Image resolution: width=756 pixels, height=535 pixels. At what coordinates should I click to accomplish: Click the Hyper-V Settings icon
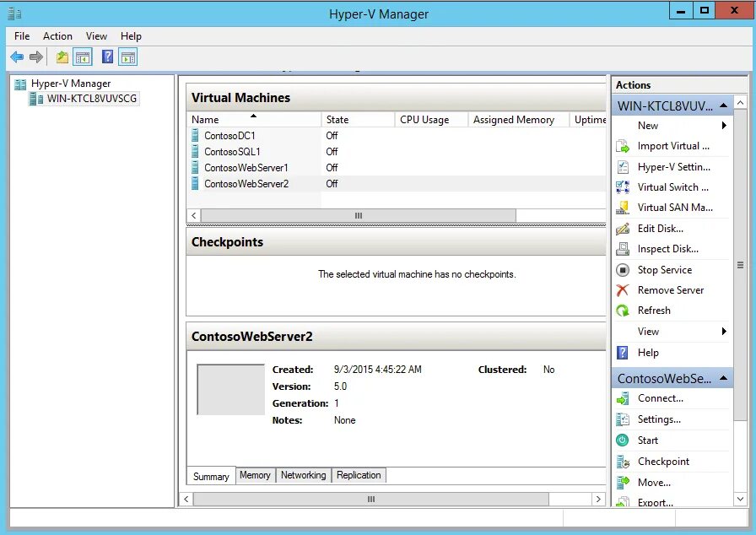click(x=623, y=167)
